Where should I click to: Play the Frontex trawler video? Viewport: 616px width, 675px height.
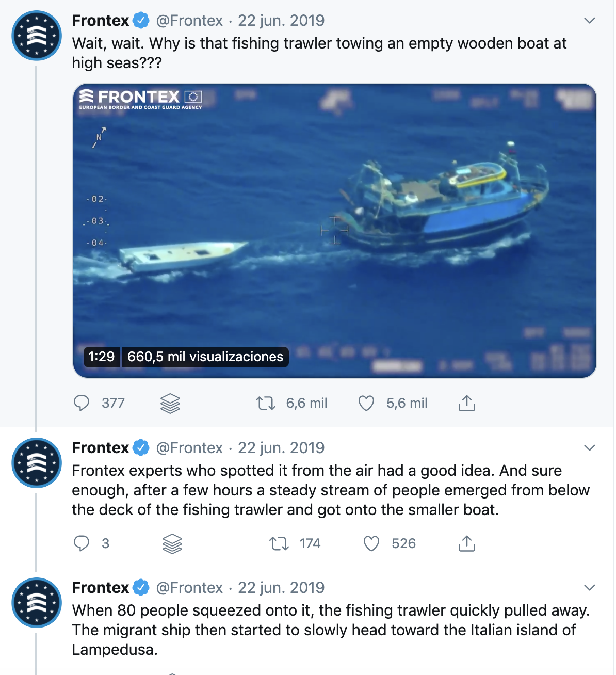pos(335,231)
